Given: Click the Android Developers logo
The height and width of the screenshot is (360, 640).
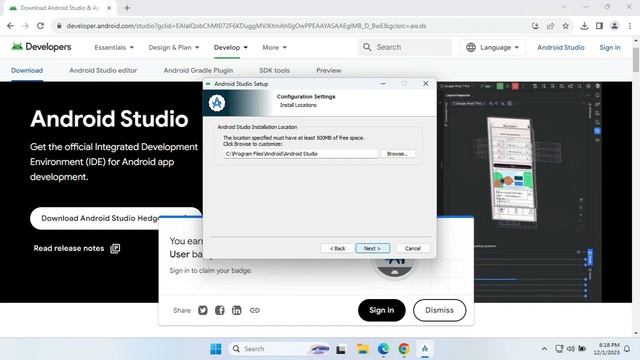Looking at the screenshot, I should 41,47.
